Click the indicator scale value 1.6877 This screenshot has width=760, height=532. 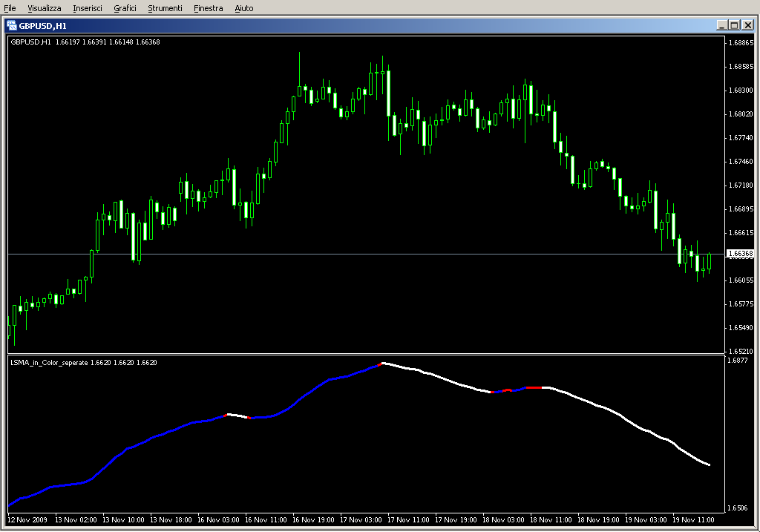(738, 360)
